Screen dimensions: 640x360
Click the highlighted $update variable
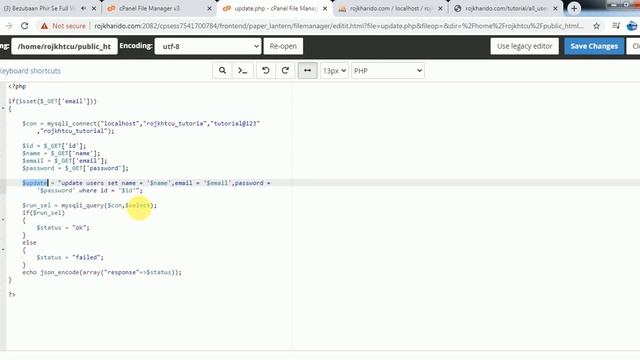coord(35,183)
